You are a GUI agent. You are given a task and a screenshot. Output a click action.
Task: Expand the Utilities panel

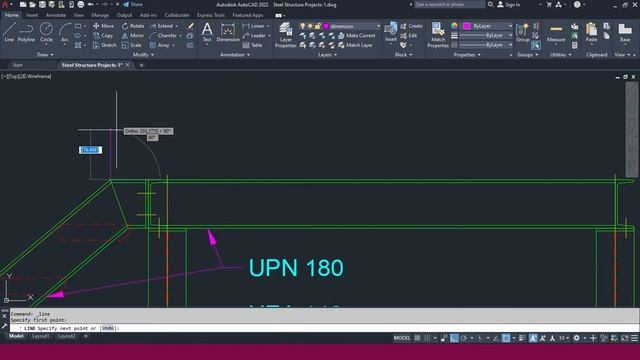point(561,55)
